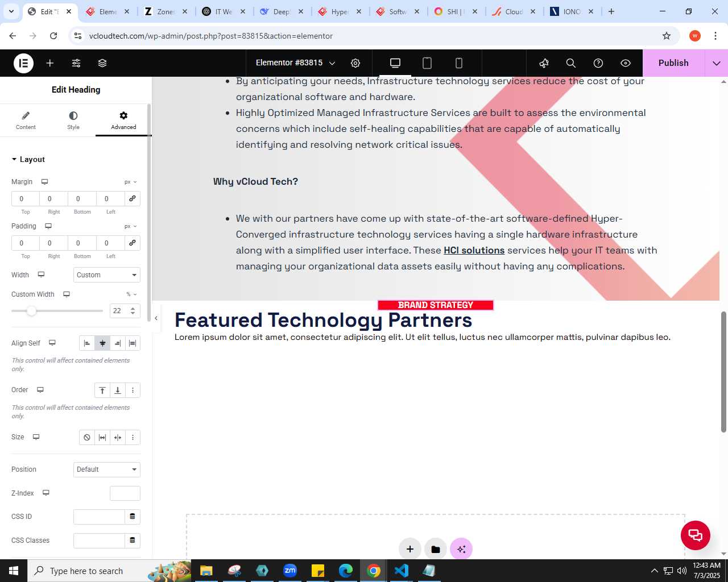
Task: Expand the Publish save options arrow
Action: 717,63
